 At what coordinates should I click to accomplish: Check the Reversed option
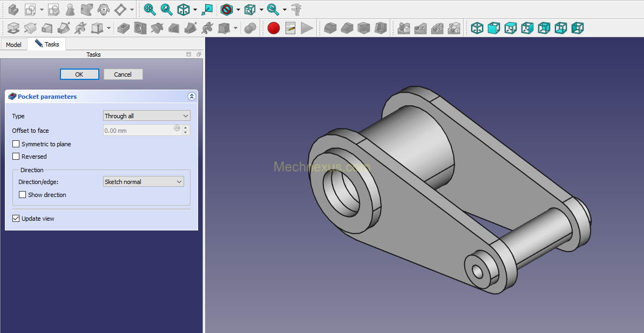(16, 157)
